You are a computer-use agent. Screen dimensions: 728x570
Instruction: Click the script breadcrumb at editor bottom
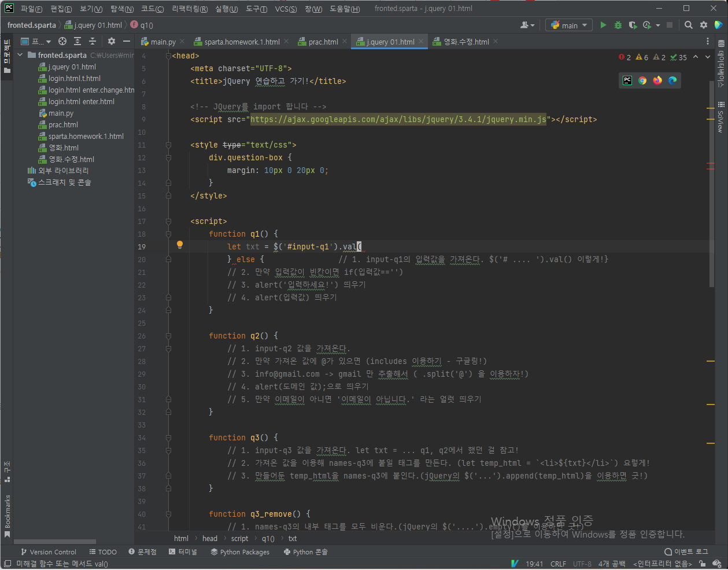pyautogui.click(x=239, y=538)
